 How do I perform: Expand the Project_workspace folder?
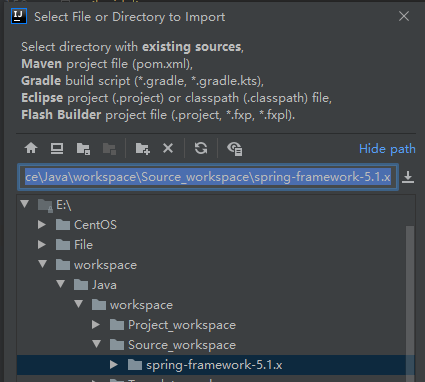click(x=96, y=324)
